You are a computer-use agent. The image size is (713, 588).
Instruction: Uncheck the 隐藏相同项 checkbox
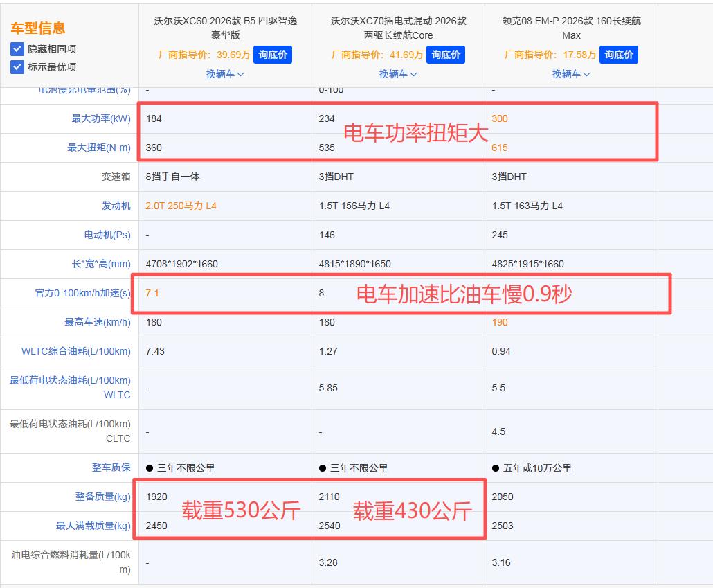click(x=17, y=49)
